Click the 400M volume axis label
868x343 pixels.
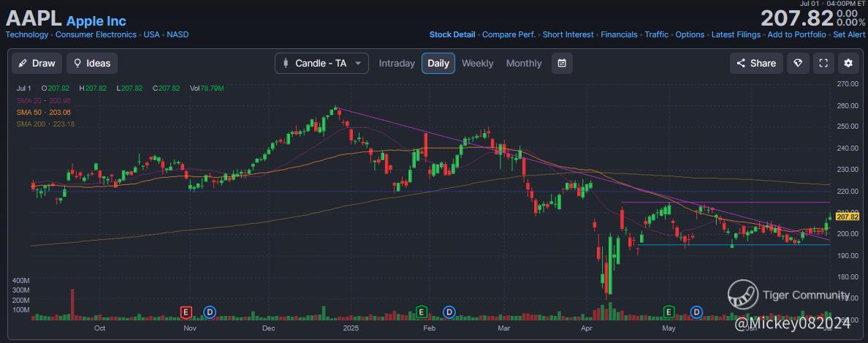point(21,280)
